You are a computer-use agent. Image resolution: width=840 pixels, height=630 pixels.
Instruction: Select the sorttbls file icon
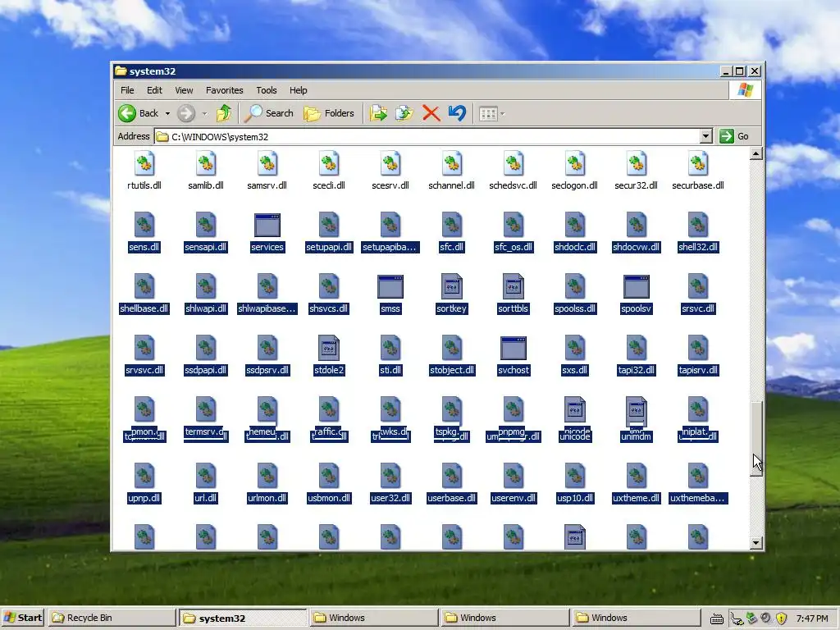(514, 286)
